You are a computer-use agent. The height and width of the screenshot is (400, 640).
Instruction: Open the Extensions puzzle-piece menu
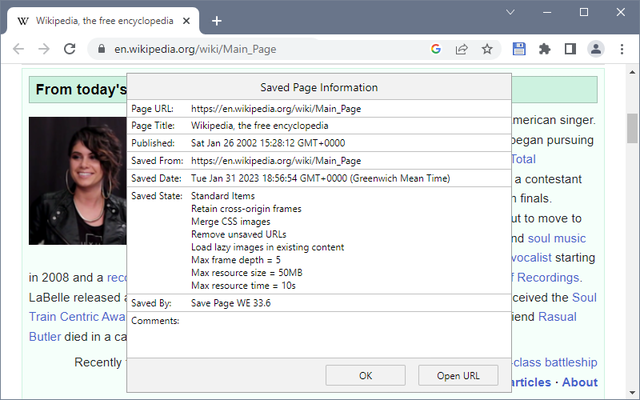pos(544,49)
